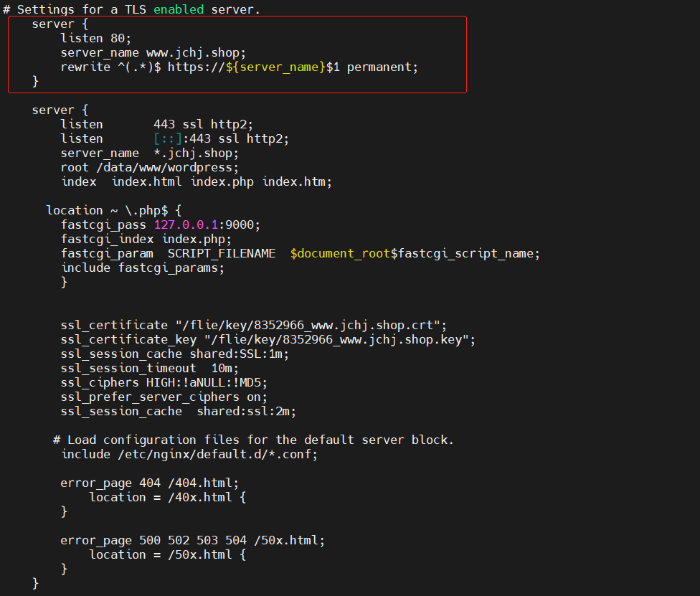
Task: Click the 'location = /50x.html' line
Action: point(167,555)
